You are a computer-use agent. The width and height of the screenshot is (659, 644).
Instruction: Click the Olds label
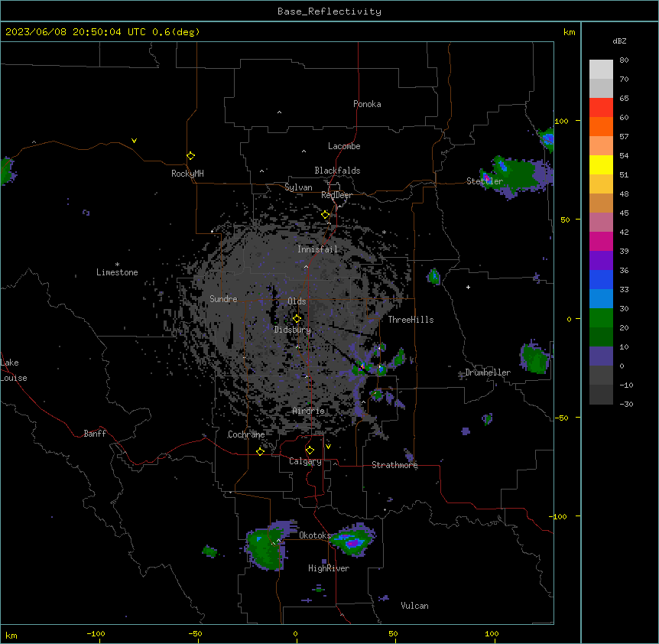[297, 301]
